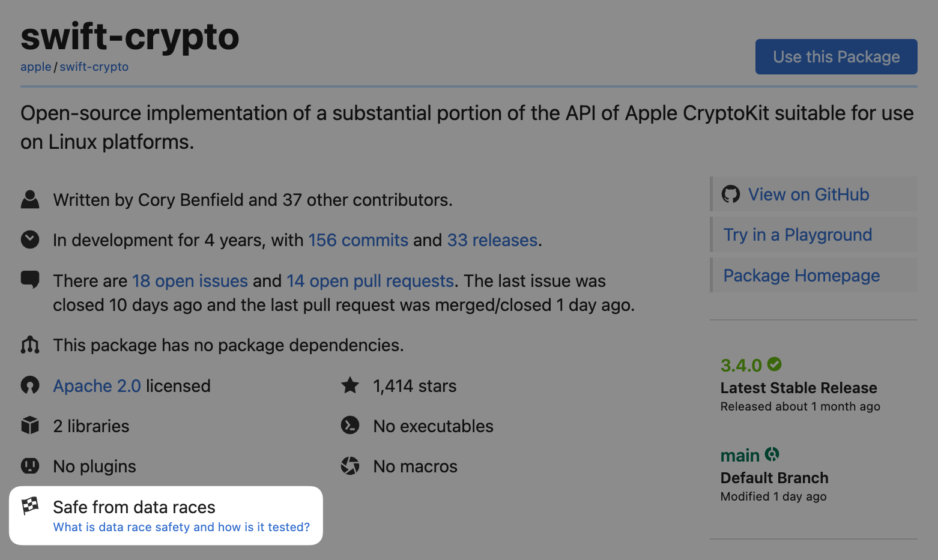
Task: Open the 156 commits link
Action: 359,240
